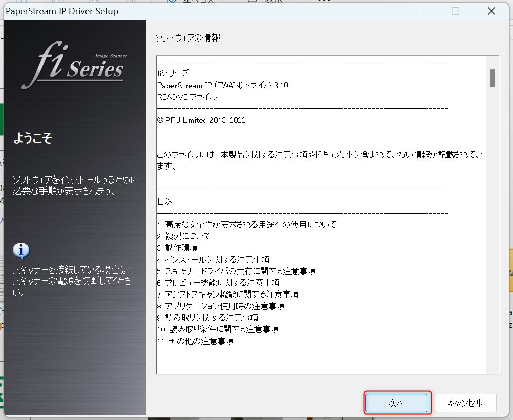Click item '6. プレビュー機能に関する注意事項'
Viewport: 513px width, 420px height.
pos(218,283)
